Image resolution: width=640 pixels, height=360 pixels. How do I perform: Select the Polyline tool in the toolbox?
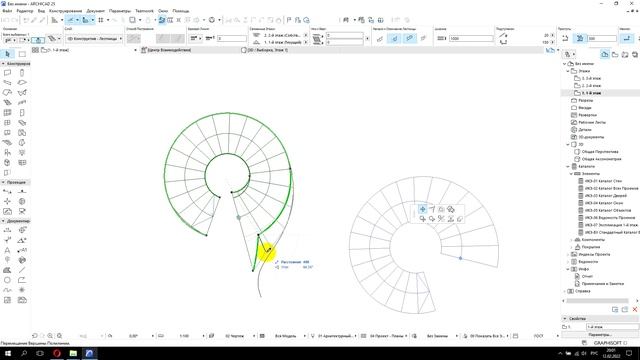click(22, 280)
